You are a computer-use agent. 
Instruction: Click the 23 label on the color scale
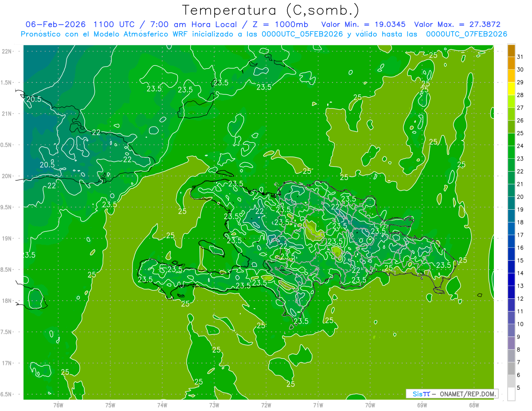coord(520,158)
